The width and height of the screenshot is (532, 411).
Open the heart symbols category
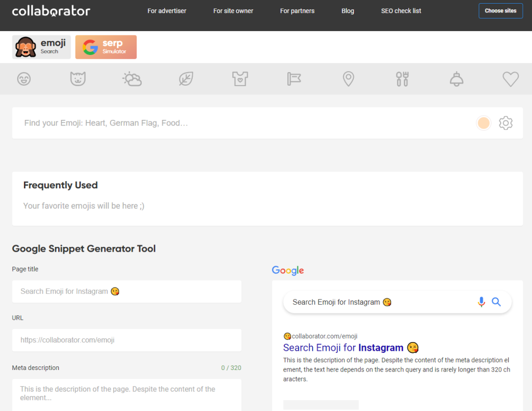click(x=510, y=79)
